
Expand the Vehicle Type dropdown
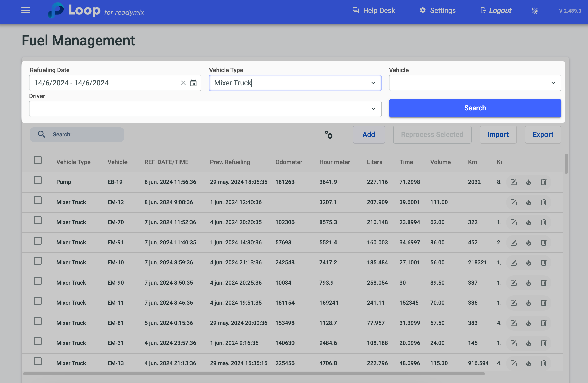coord(373,83)
